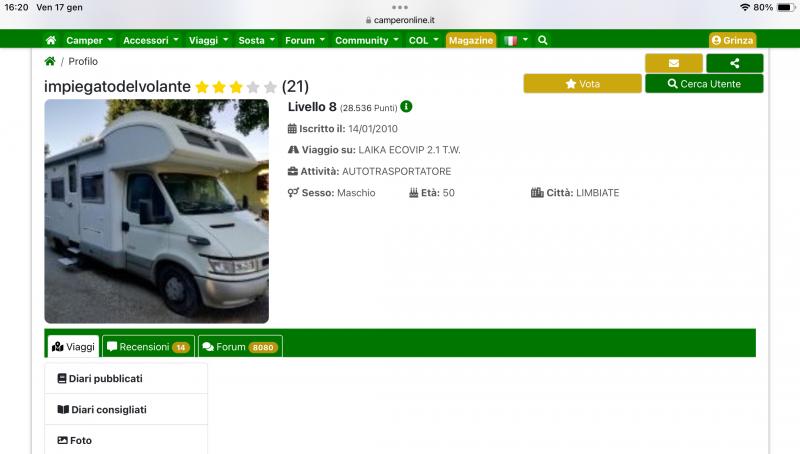The height and width of the screenshot is (454, 800).
Task: Click the search magnifier icon in navbar
Action: 543,40
